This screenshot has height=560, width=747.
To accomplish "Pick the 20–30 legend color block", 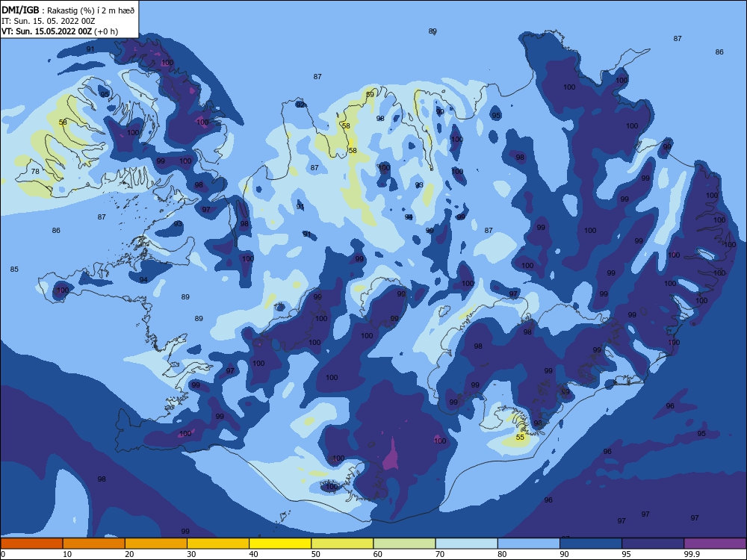I will tap(156, 544).
